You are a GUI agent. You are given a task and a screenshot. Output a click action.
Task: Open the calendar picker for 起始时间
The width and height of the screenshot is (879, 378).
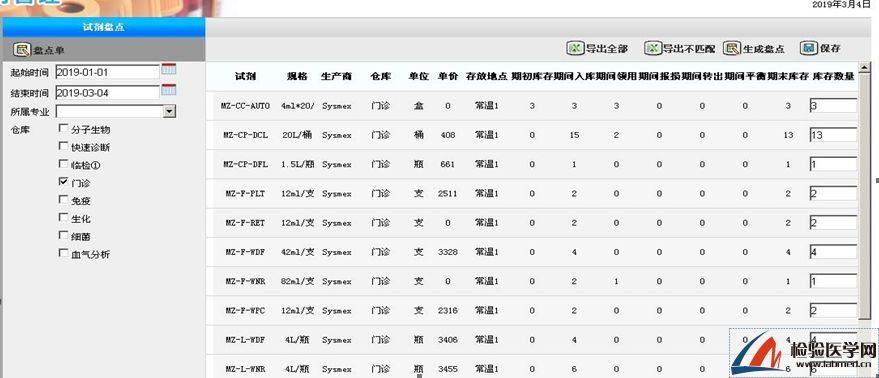coord(169,70)
